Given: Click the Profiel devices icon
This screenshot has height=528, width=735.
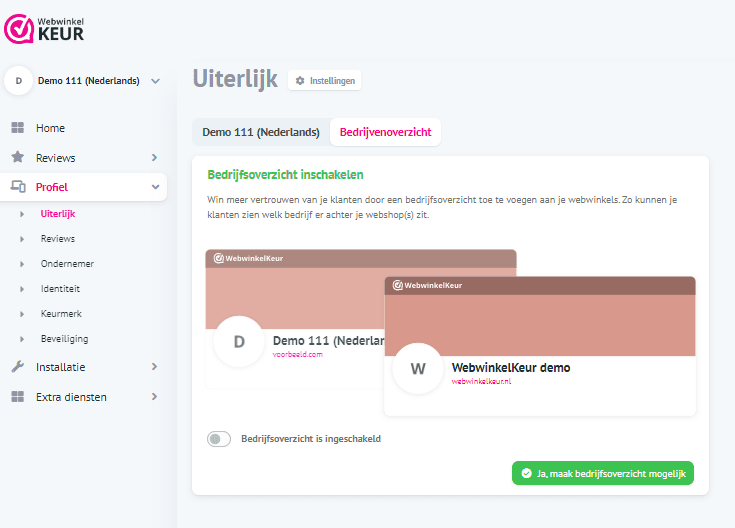Looking at the screenshot, I should (x=17, y=187).
